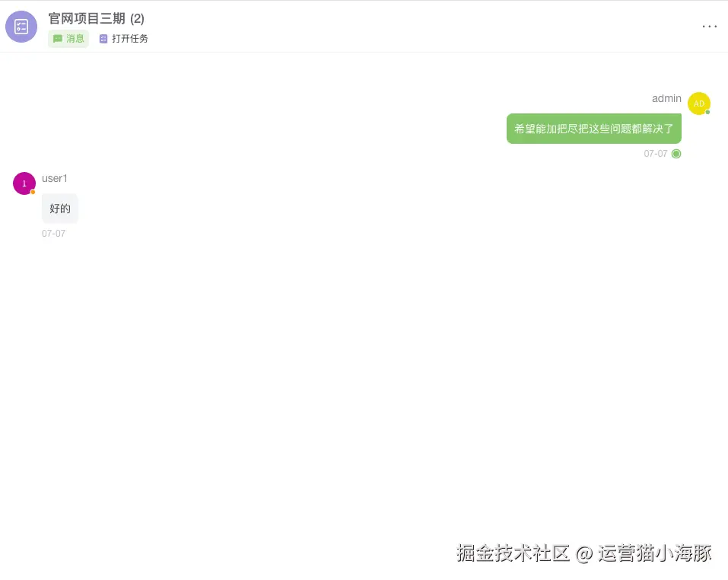
Task: Click the orange status dot on user1 avatar
Action: [33, 192]
